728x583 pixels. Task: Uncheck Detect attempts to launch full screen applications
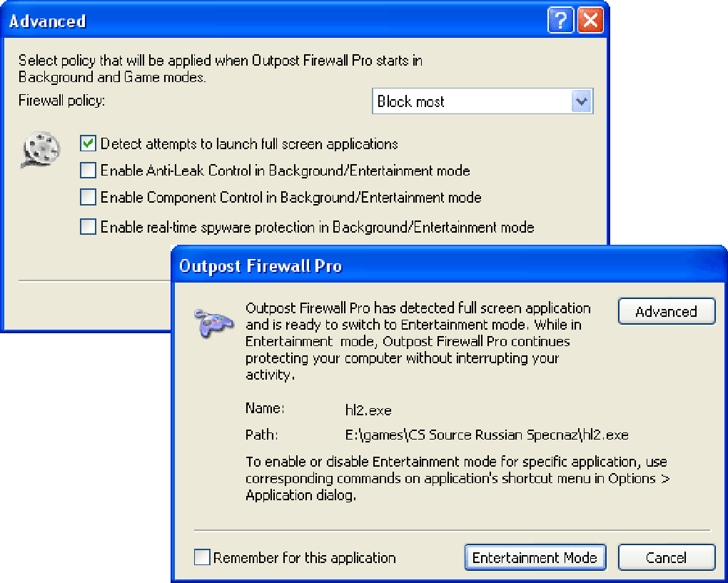tap(89, 143)
